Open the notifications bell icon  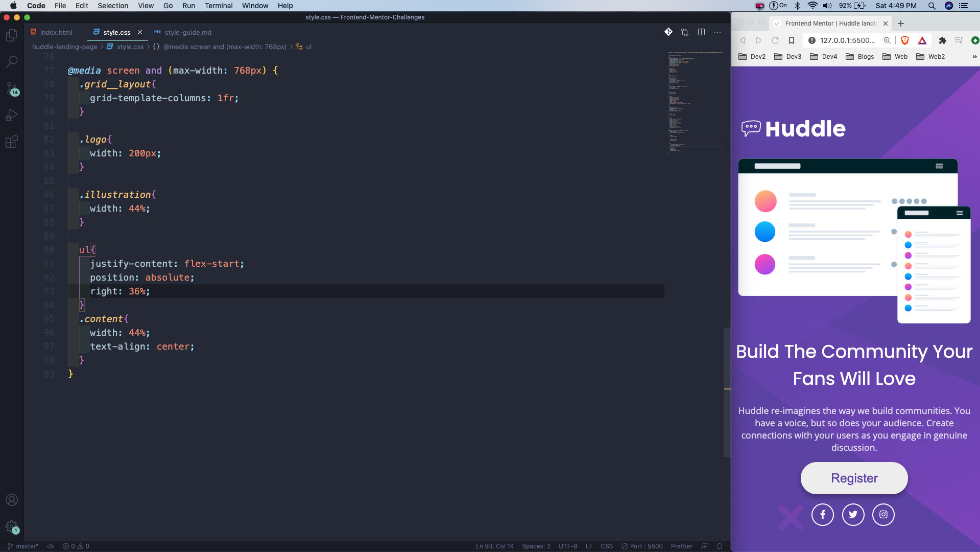pyautogui.click(x=720, y=546)
